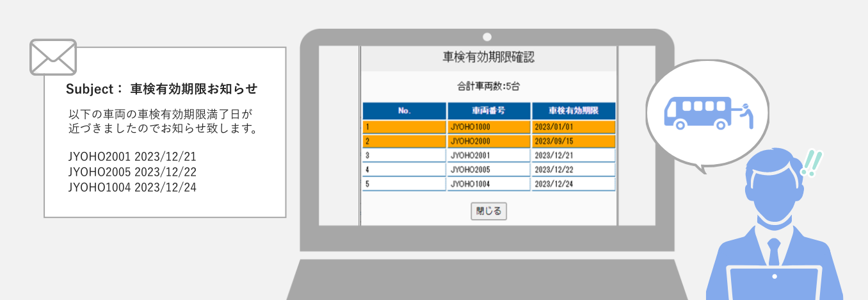868x300 pixels.
Task: Click table cell JYOHO1004
Action: click(488, 184)
